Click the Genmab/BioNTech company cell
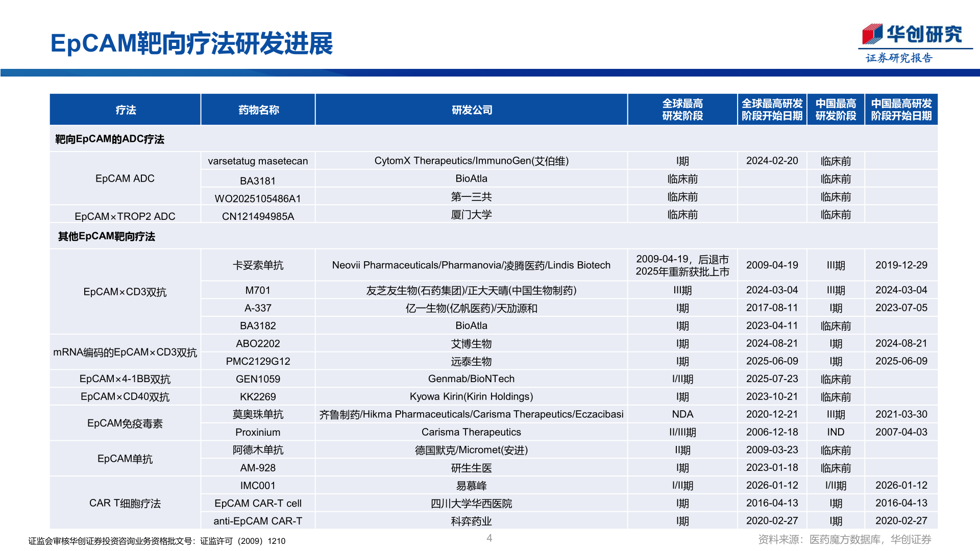Image resolution: width=980 pixels, height=551 pixels. click(x=472, y=379)
